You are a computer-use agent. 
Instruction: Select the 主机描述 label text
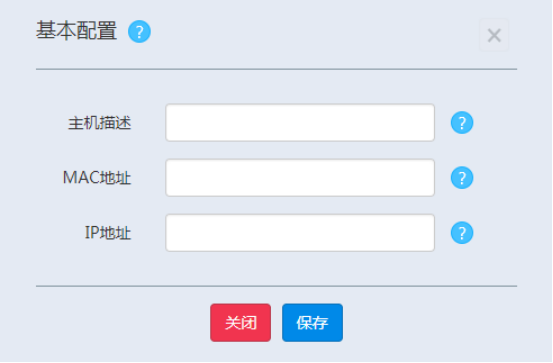coord(99,123)
